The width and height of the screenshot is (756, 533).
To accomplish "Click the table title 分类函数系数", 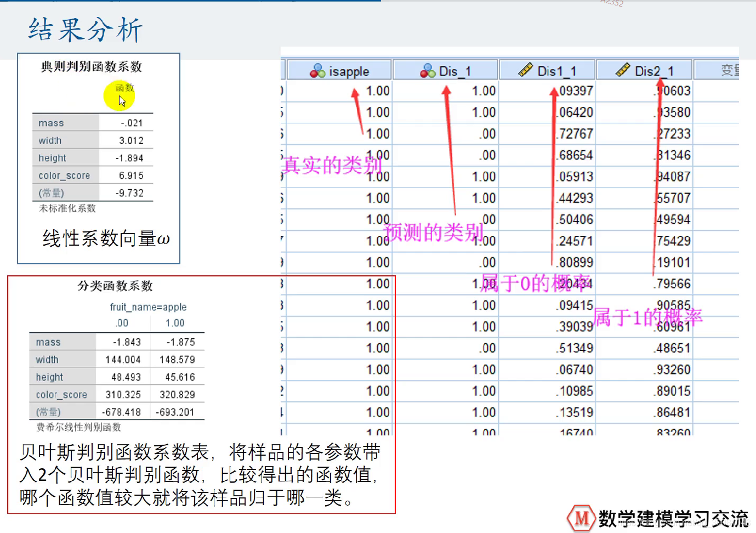I will pyautogui.click(x=115, y=286).
